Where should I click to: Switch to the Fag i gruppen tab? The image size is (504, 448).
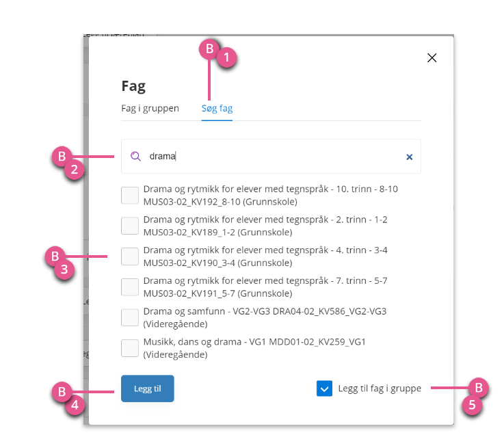[150, 108]
